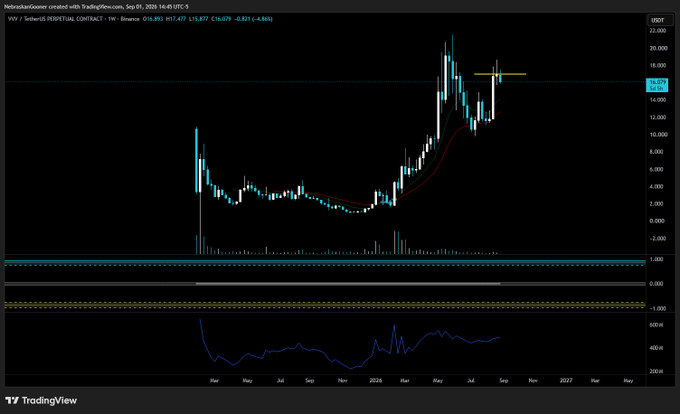Click the 12.000 price axis label
The image size is (680, 414).
click(x=658, y=117)
